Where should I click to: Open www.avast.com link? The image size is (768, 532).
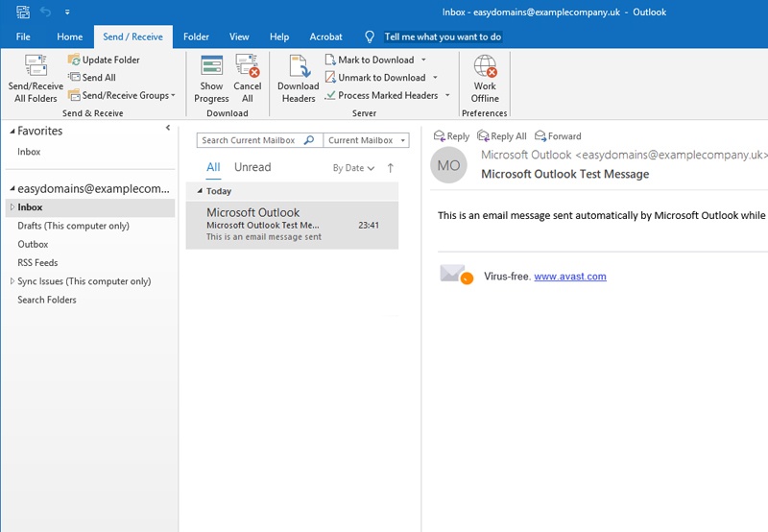click(570, 277)
